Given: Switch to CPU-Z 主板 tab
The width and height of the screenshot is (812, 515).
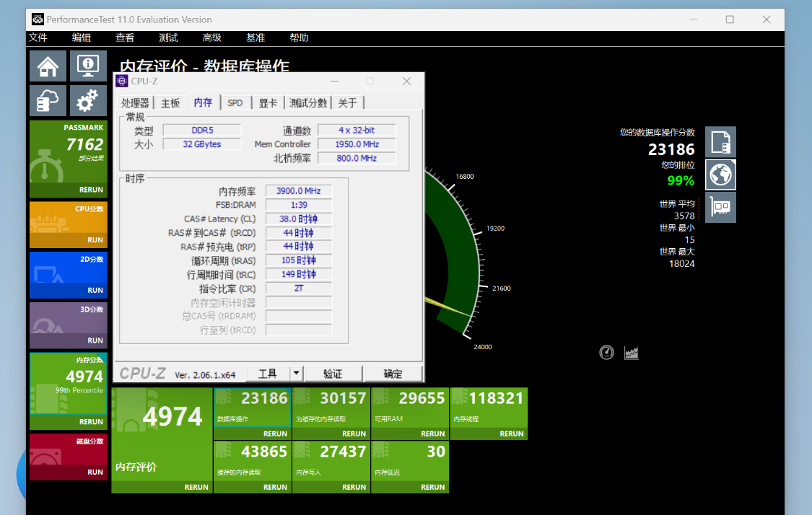Looking at the screenshot, I should [170, 103].
